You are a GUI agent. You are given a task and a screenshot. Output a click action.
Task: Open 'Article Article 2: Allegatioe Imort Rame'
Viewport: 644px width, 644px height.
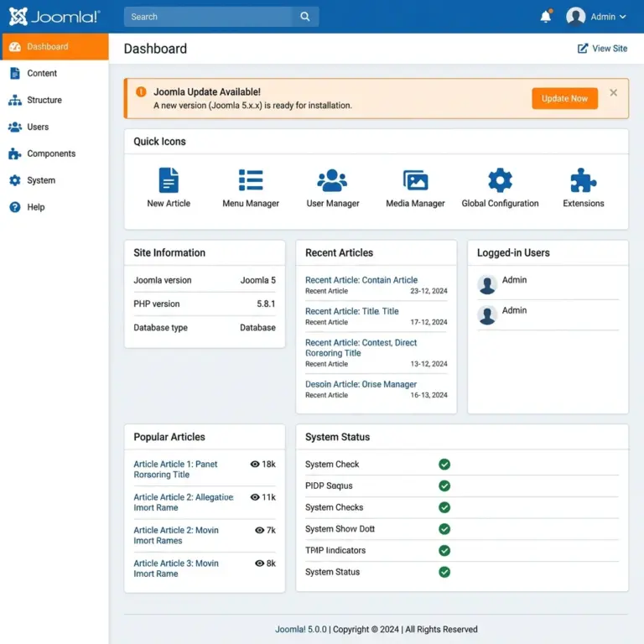183,502
